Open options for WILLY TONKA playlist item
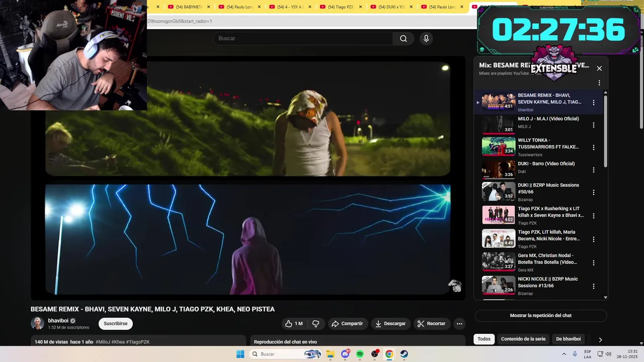This screenshot has height=362, width=644. (594, 147)
